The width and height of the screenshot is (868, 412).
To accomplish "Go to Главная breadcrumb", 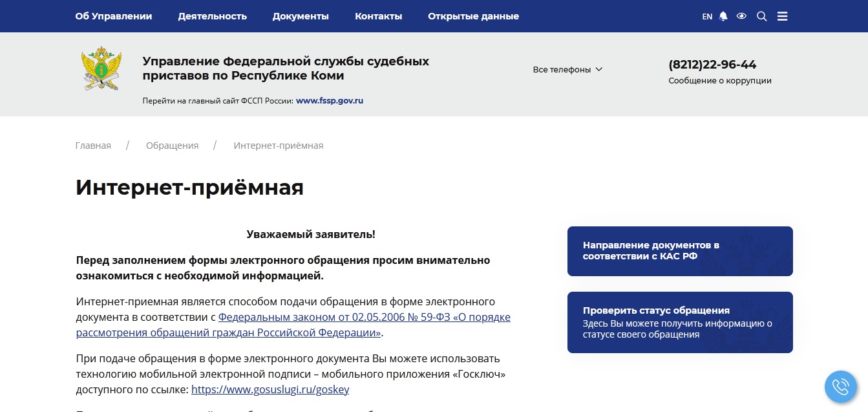I will click(93, 146).
